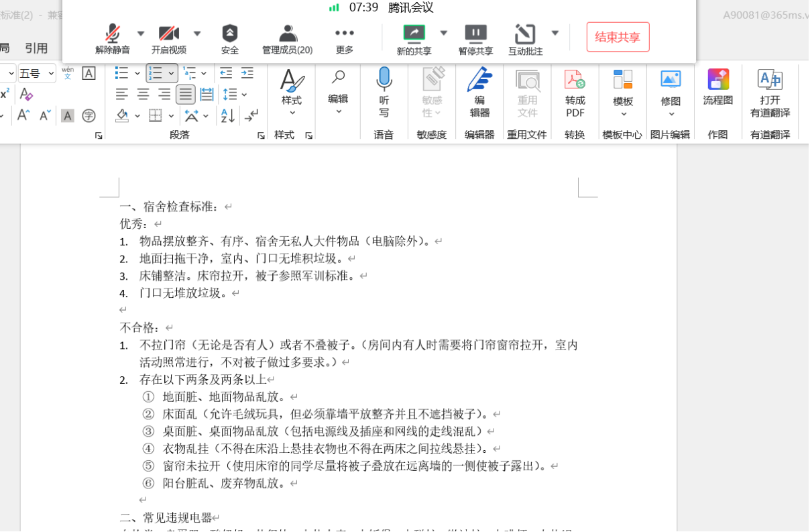Click distributed alignment icon
This screenshot has width=812, height=532.
207,95
